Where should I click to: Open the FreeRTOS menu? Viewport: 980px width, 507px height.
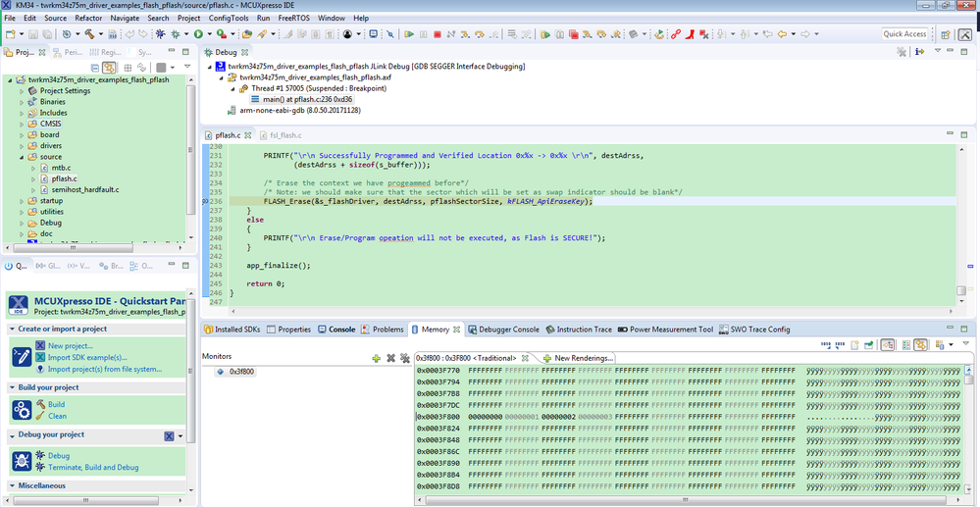293,18
